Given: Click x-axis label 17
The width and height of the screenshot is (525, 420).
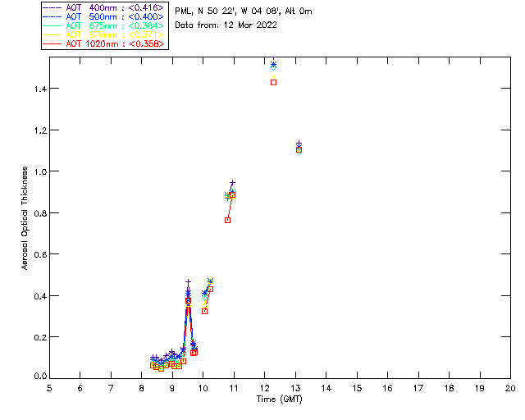Looking at the screenshot, I should (x=418, y=388).
